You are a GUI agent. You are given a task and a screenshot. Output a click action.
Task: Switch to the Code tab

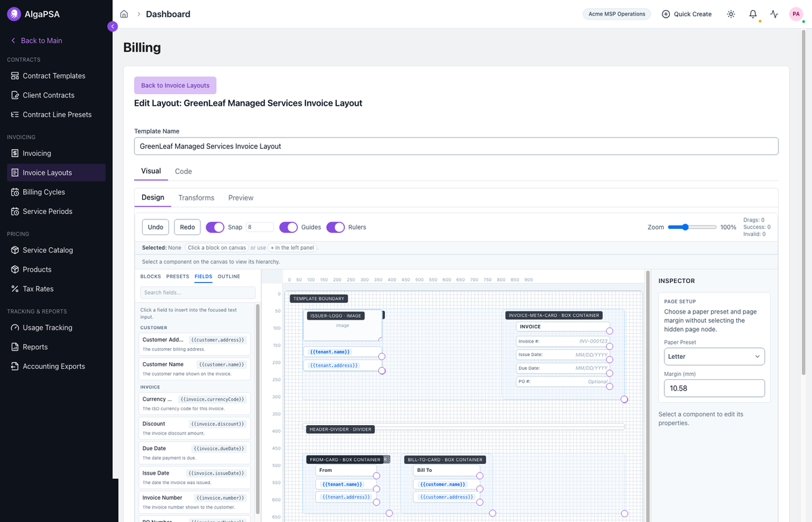pyautogui.click(x=183, y=171)
